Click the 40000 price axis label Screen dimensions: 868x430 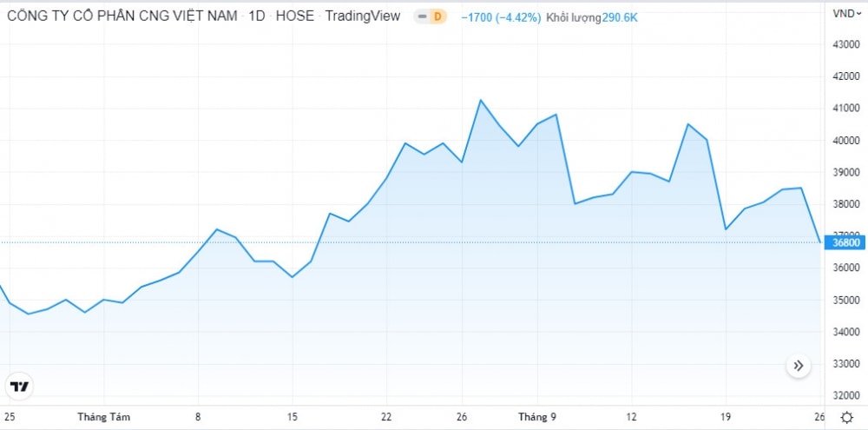tap(846, 140)
